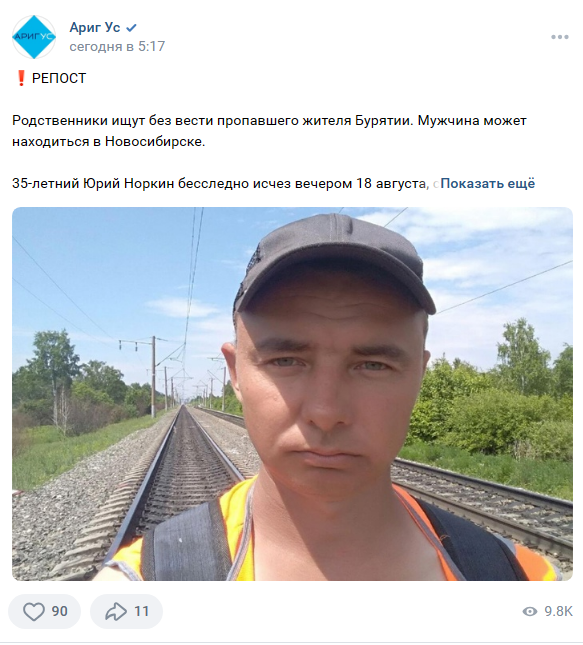The height and width of the screenshot is (645, 583).
Task: Open the railway selfie photo attachment
Action: pos(292,394)
